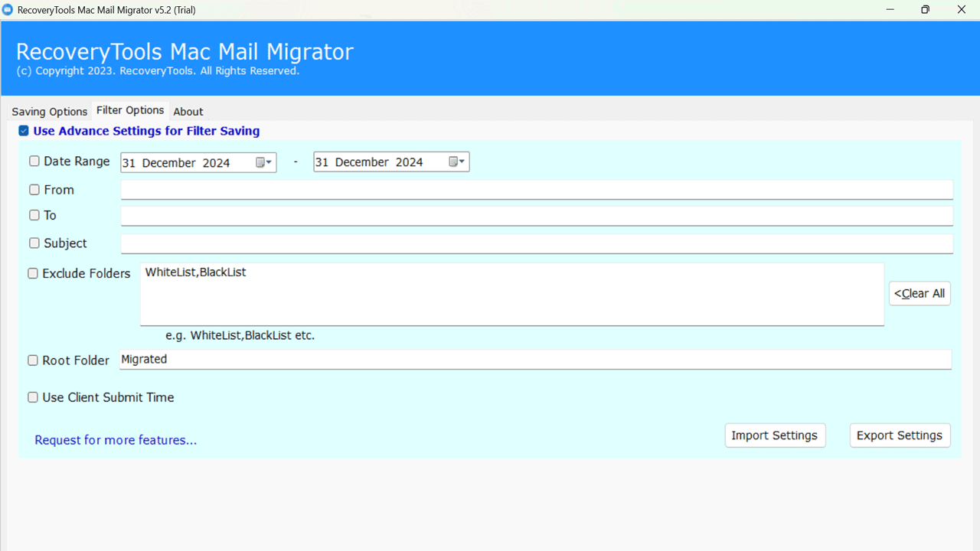Restore down the application window
This screenshot has height=551, width=980.
(x=926, y=10)
